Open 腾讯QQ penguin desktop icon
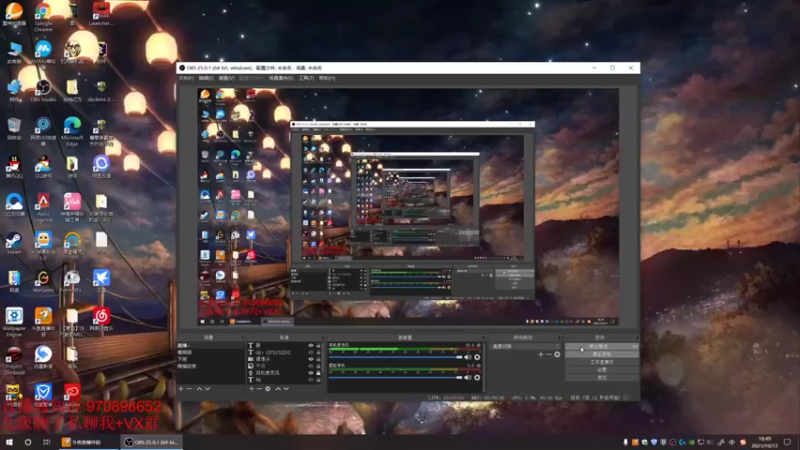800x450 pixels. [x=14, y=166]
